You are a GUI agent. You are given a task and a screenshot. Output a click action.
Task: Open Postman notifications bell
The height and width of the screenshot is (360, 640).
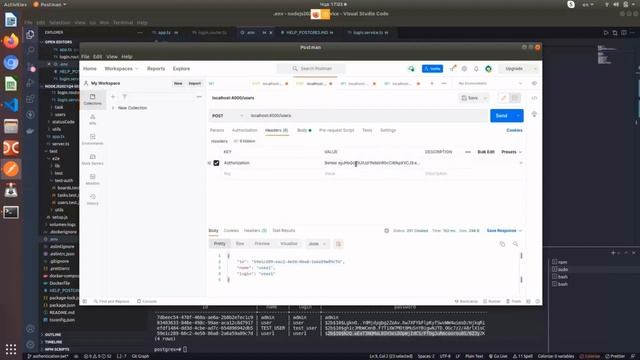pyautogui.click(x=476, y=69)
